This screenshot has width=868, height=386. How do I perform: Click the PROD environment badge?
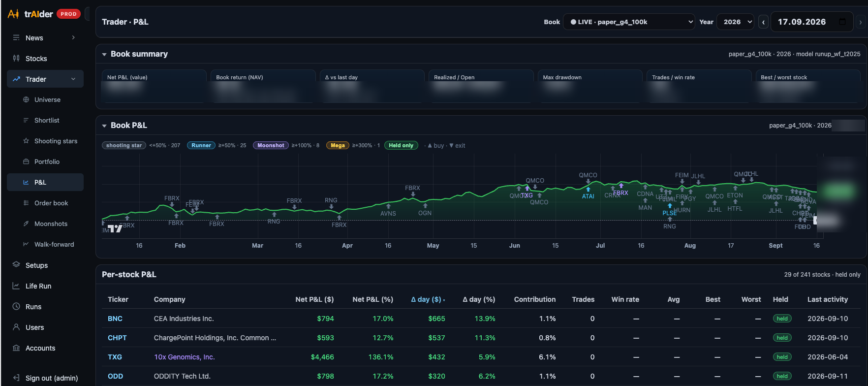click(68, 14)
